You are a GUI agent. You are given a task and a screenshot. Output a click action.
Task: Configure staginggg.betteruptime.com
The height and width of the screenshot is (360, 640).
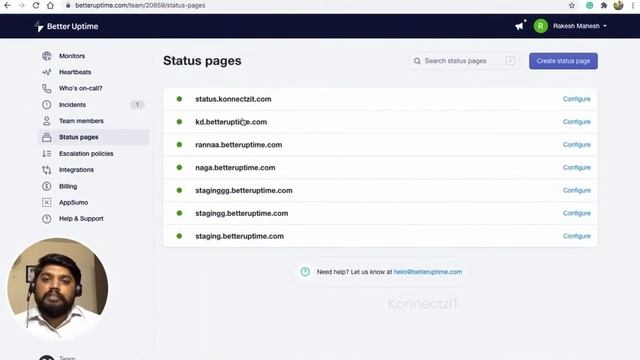coord(576,191)
